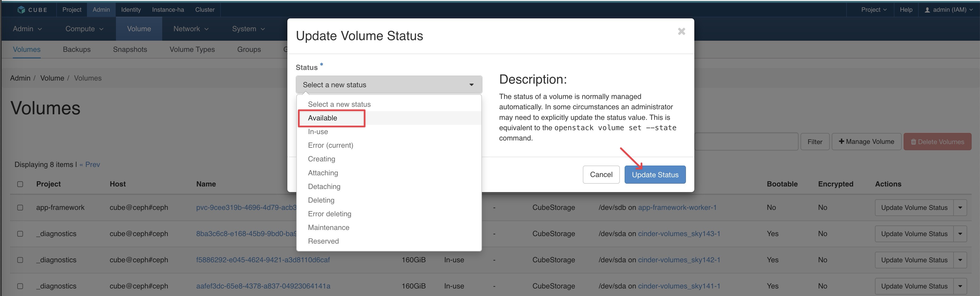Click the Manage Volume button

(x=866, y=142)
